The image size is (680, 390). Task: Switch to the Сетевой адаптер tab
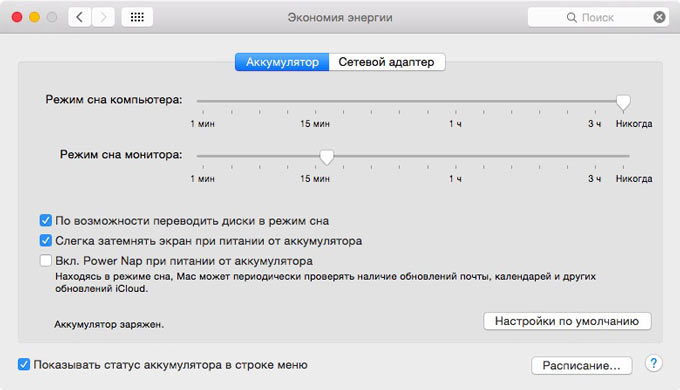click(x=386, y=62)
